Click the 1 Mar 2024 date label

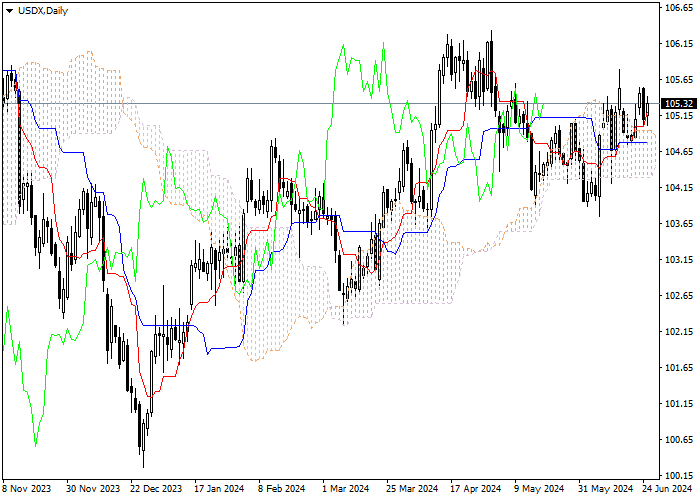[346, 489]
